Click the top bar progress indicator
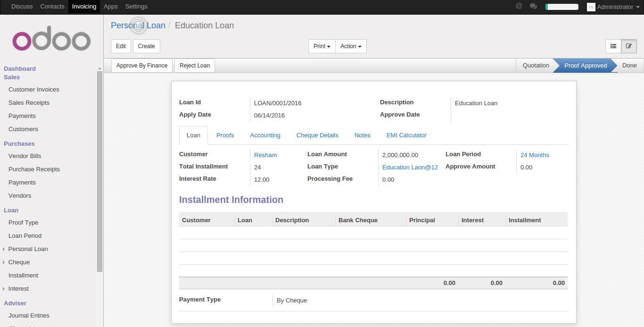This screenshot has height=327, width=644. pyautogui.click(x=562, y=7)
